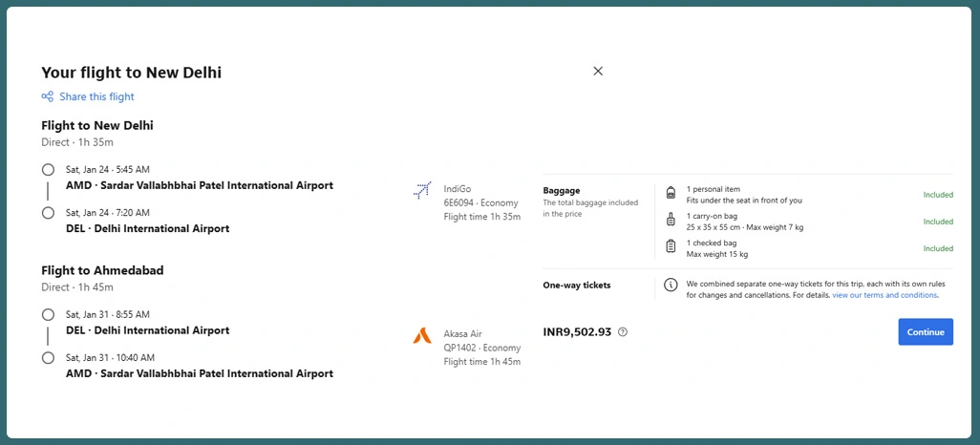This screenshot has height=445, width=980.
Task: Click the Flight to New Delhi section heading
Action: (x=97, y=125)
